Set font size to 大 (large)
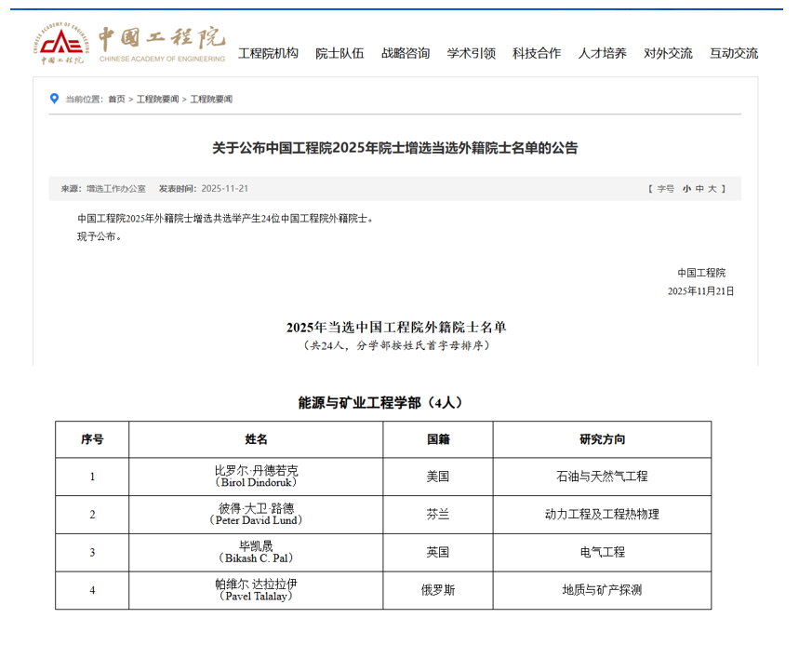The width and height of the screenshot is (812, 645). (712, 188)
